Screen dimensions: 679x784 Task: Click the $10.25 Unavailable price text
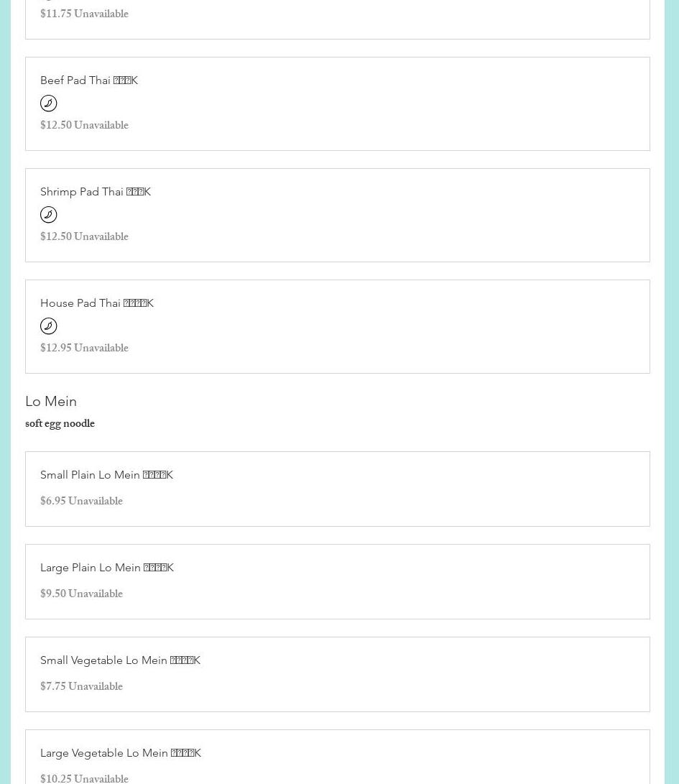[85, 778]
